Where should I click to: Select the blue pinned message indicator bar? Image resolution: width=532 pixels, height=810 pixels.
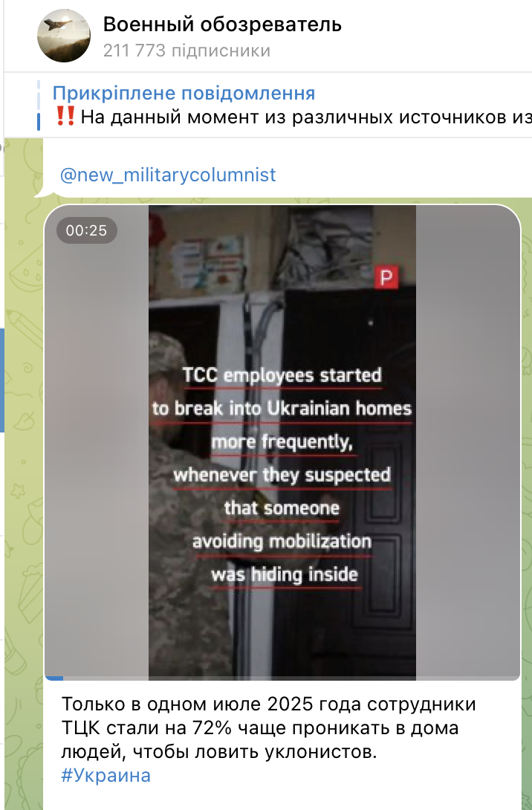(x=39, y=106)
